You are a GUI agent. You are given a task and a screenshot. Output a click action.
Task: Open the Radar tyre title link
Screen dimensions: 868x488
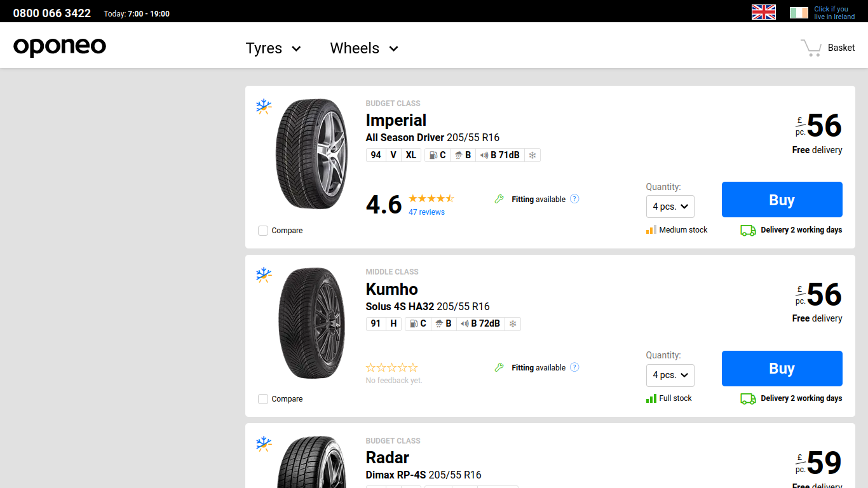[388, 457]
